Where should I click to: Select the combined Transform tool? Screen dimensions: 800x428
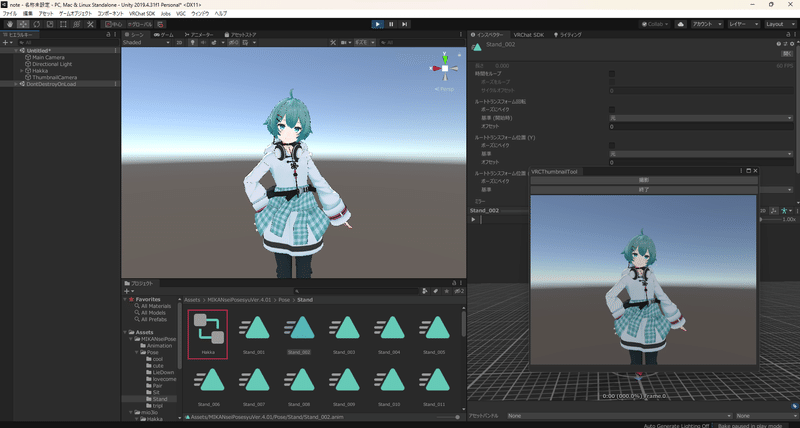[x=77, y=24]
